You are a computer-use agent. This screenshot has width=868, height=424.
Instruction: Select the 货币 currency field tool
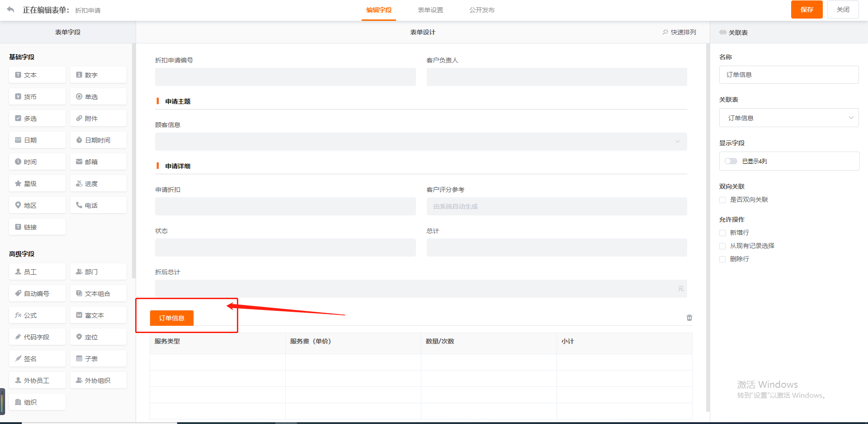[x=37, y=96]
